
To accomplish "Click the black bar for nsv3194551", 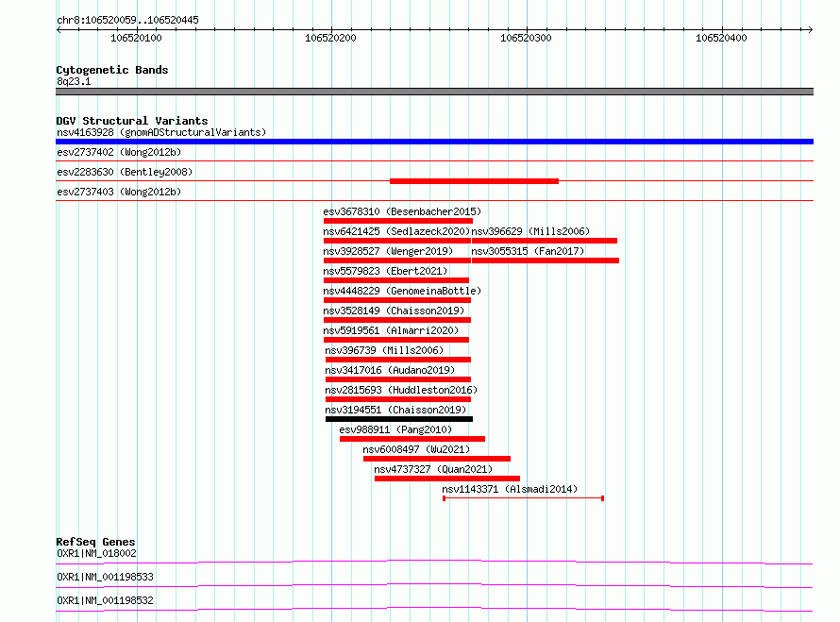I will (x=399, y=419).
